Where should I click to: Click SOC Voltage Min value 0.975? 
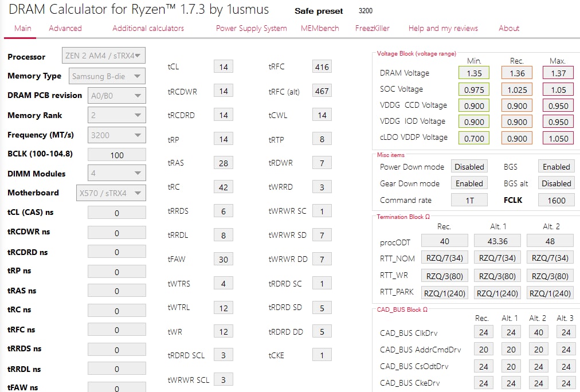[x=474, y=89]
